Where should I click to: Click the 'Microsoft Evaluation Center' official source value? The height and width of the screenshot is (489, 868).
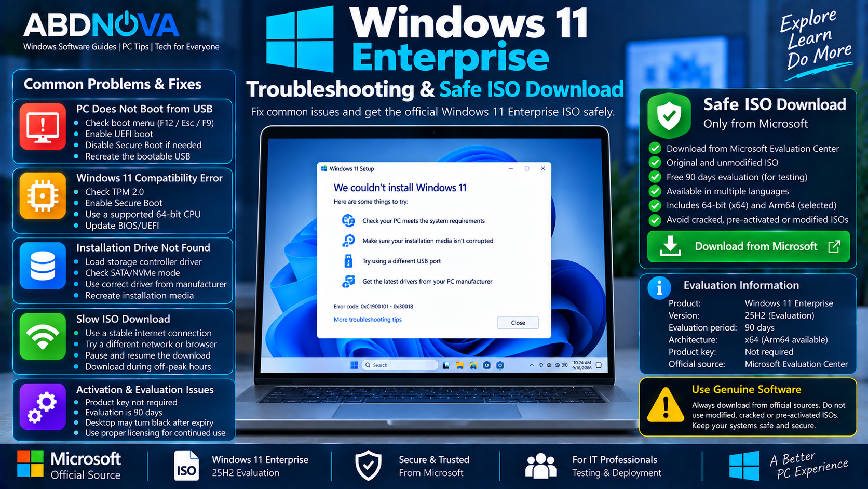coord(796,364)
